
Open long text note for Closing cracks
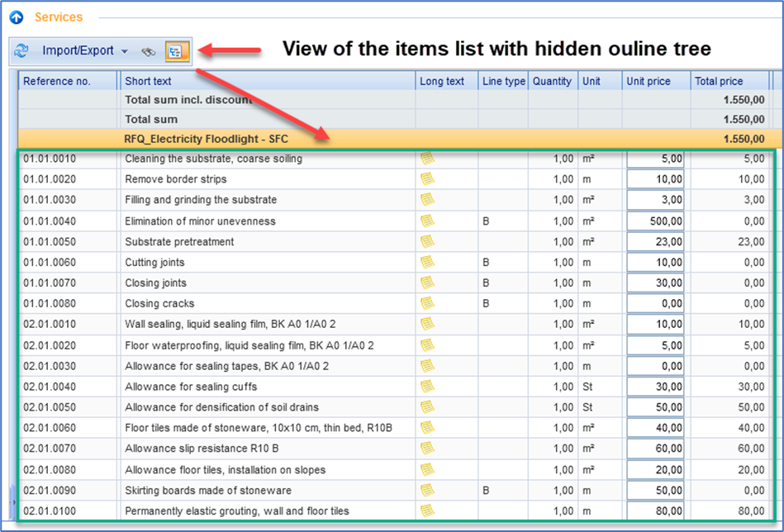(x=427, y=303)
